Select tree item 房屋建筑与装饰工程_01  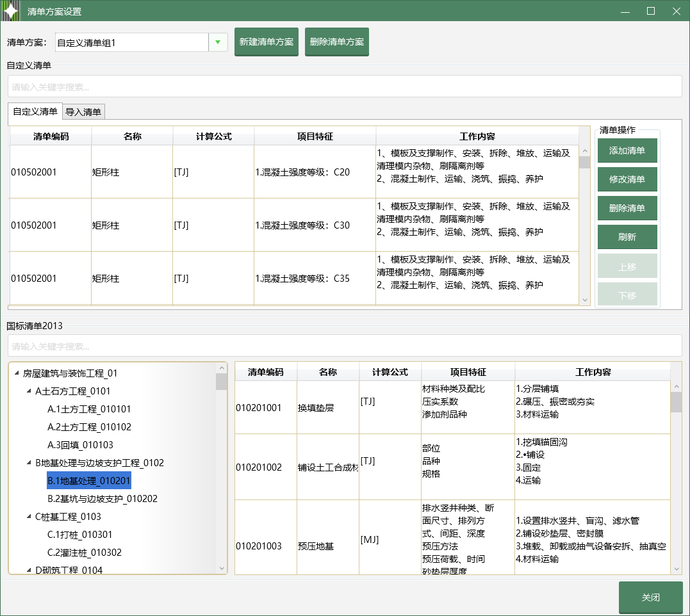pos(70,373)
